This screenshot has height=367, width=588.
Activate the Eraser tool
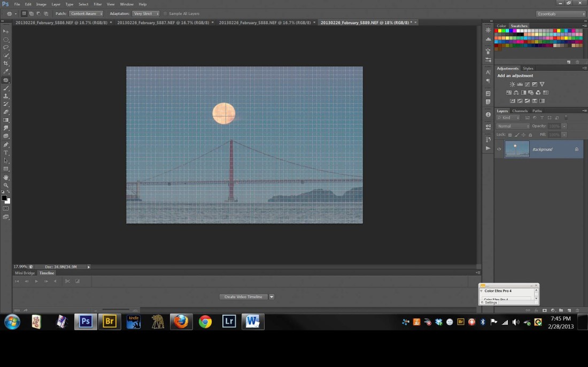click(6, 112)
